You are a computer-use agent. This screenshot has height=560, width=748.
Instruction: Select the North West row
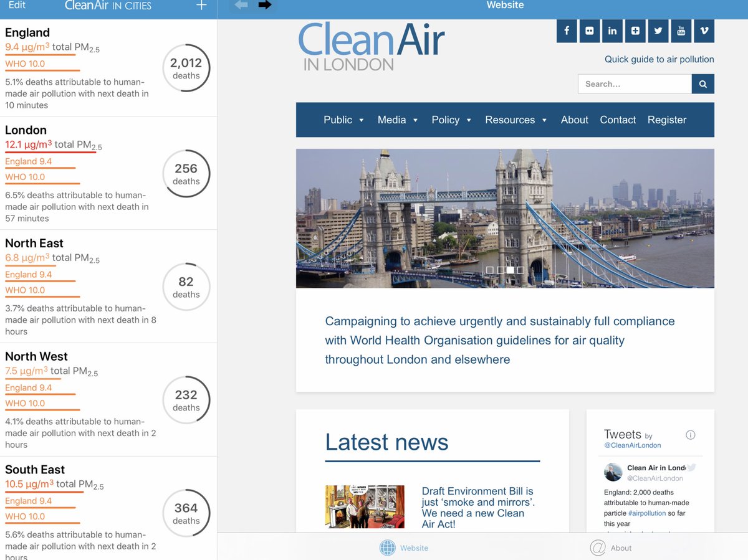tap(108, 400)
